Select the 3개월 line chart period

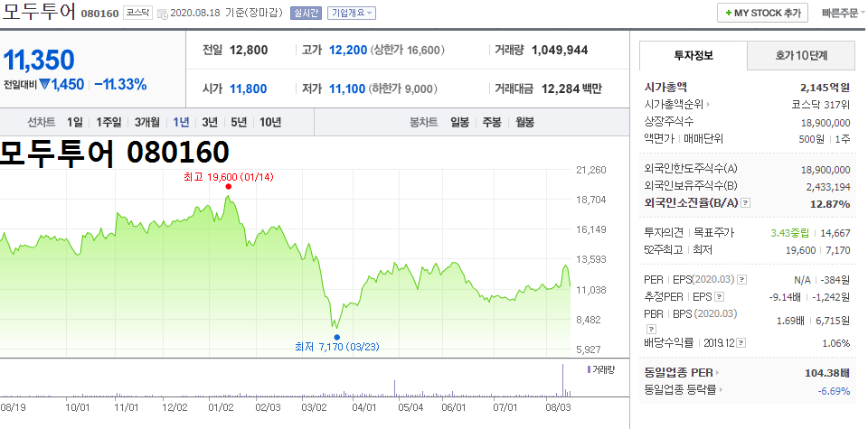click(146, 122)
